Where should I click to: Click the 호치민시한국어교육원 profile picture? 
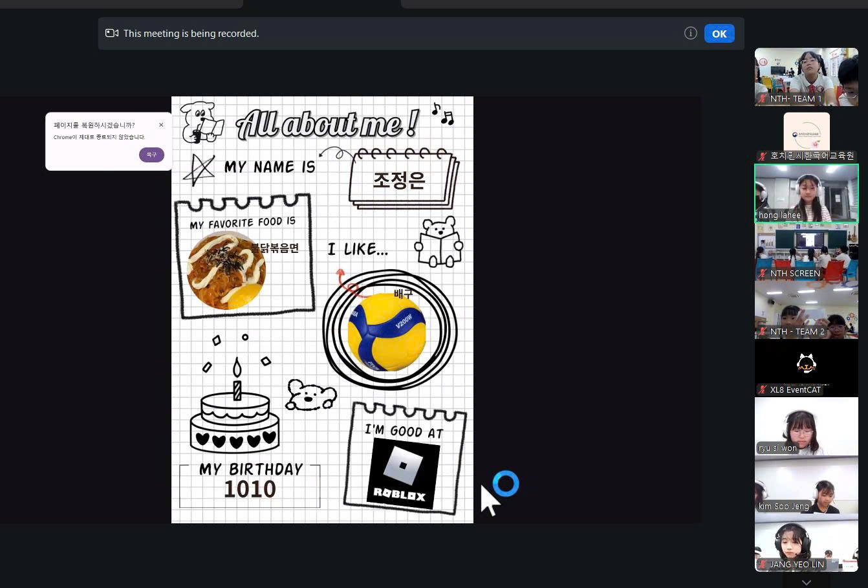point(807,131)
